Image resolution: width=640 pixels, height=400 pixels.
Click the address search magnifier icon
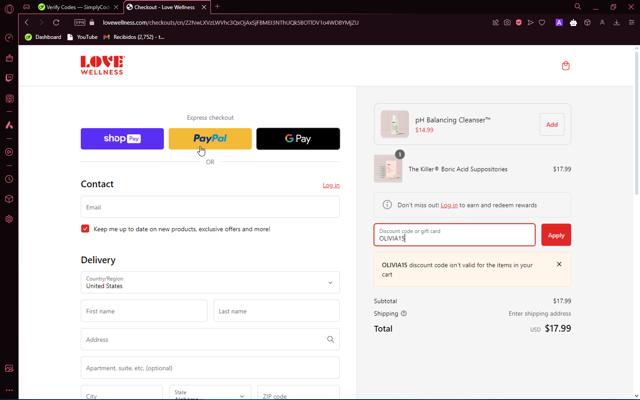click(x=330, y=339)
